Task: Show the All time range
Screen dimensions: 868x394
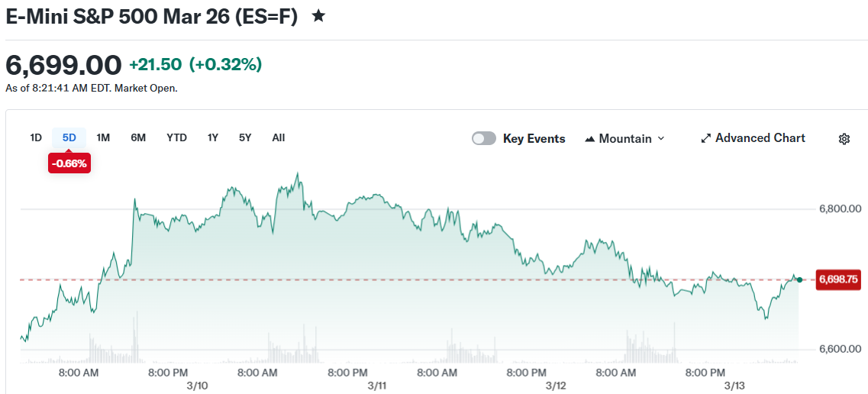Action: point(279,137)
